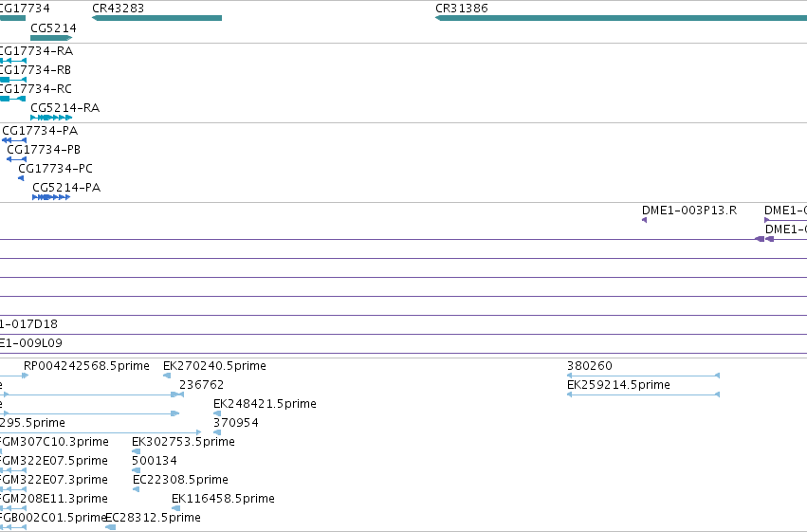The image size is (807, 532).
Task: Select the EK270240.5prime arrow glyph
Action: 167,376
